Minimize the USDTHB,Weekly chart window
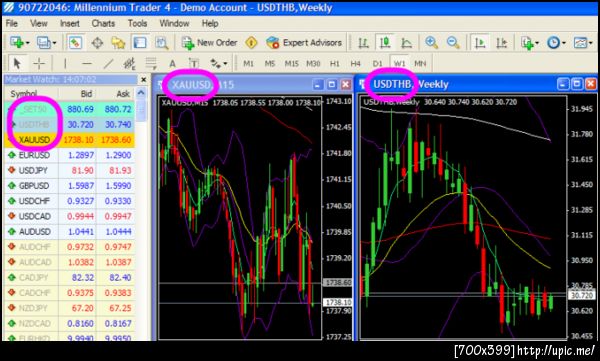 pyautogui.click(x=562, y=83)
